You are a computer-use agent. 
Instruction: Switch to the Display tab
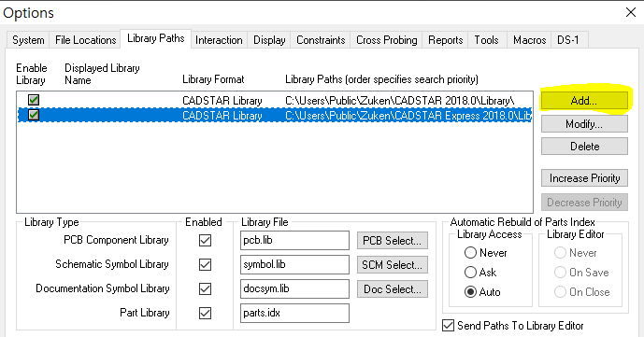click(269, 40)
